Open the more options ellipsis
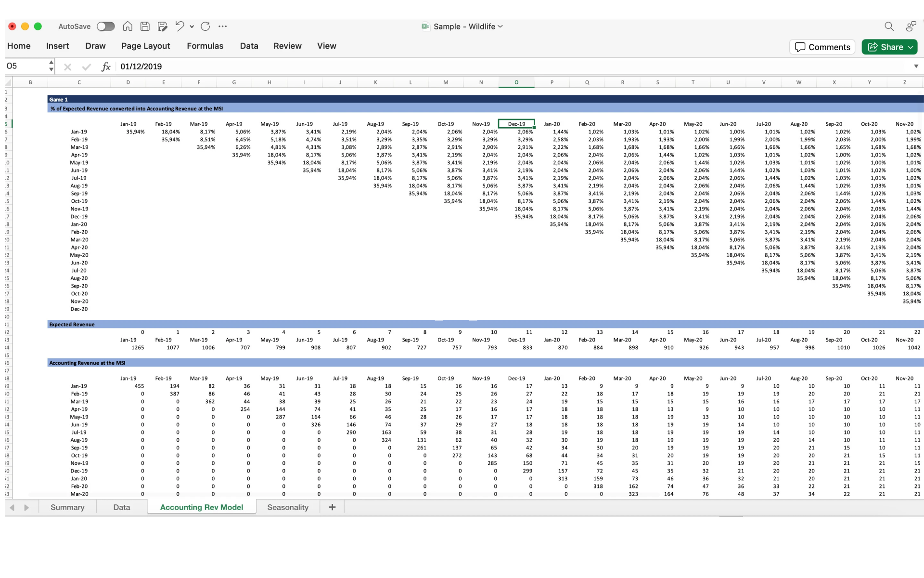Screen dimensions: 924x578 (222, 26)
